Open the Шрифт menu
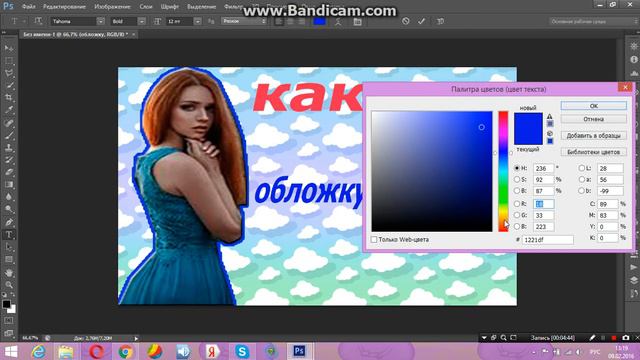640x360 pixels. pos(169,7)
